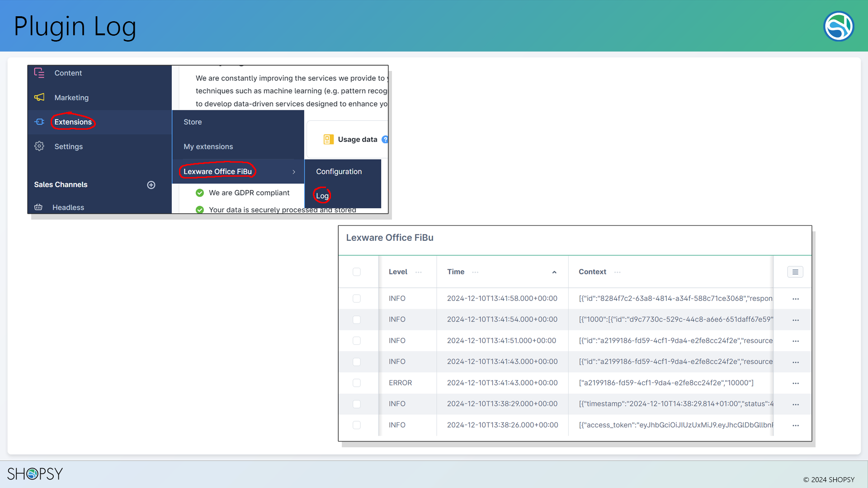Viewport: 868px width, 488px height.
Task: Select checkbox for 13:41:54 INFO row
Action: 357,319
